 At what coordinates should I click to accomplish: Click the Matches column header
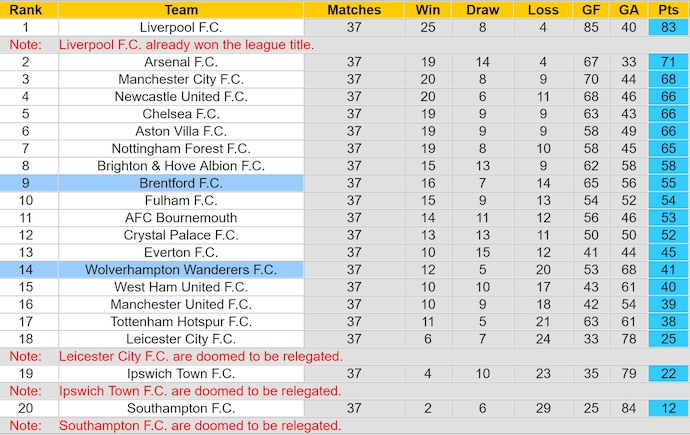click(x=354, y=10)
